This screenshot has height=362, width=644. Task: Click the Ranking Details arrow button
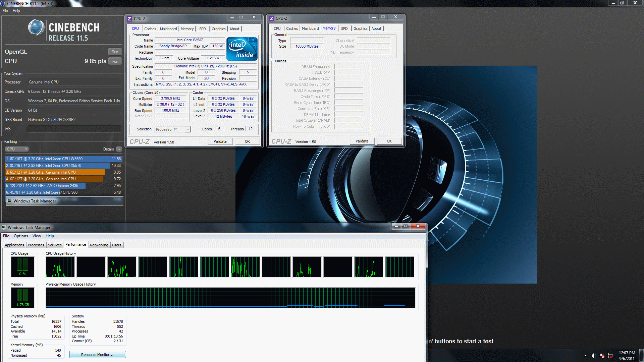pyautogui.click(x=119, y=149)
